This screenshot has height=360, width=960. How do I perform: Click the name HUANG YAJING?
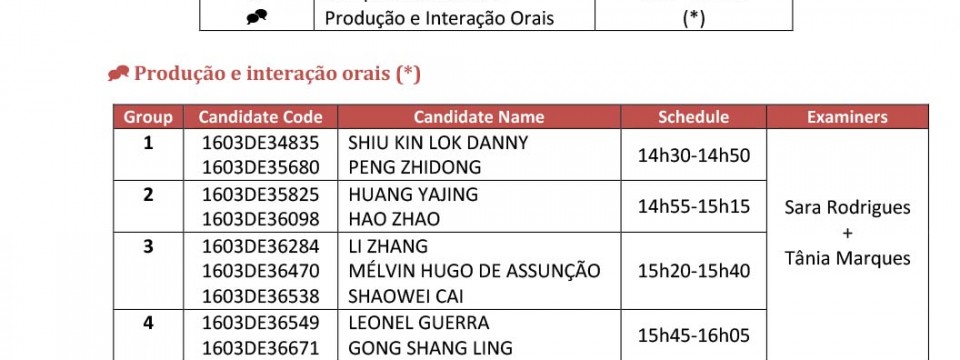[413, 194]
